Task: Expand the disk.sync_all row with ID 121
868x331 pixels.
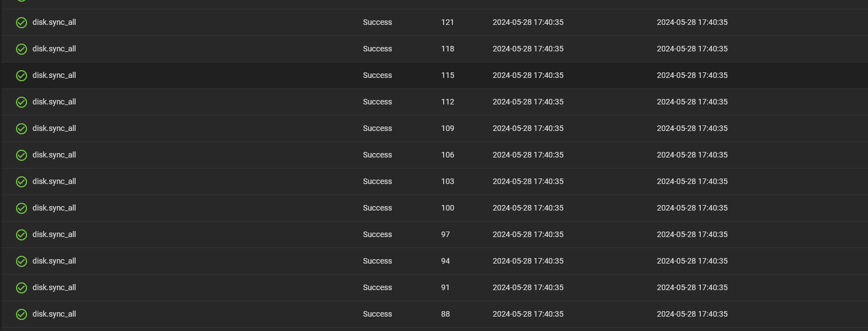Action: pos(435,23)
